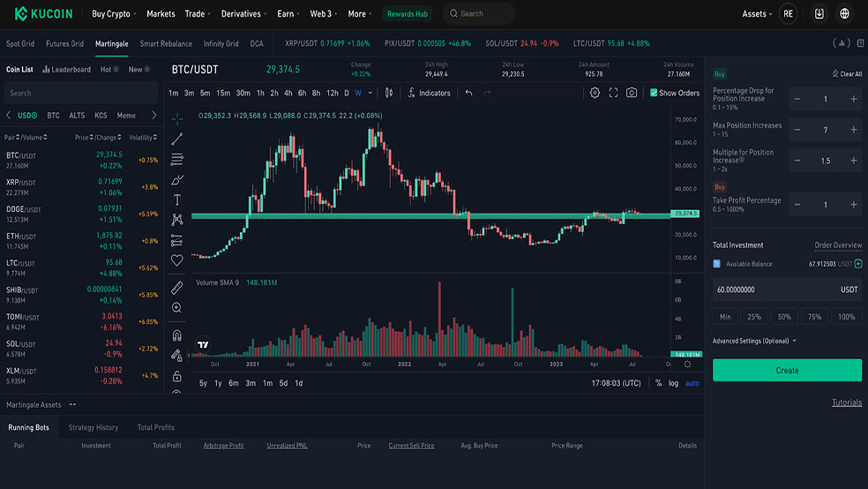
Task: Click the heart favorites icon
Action: tap(176, 260)
